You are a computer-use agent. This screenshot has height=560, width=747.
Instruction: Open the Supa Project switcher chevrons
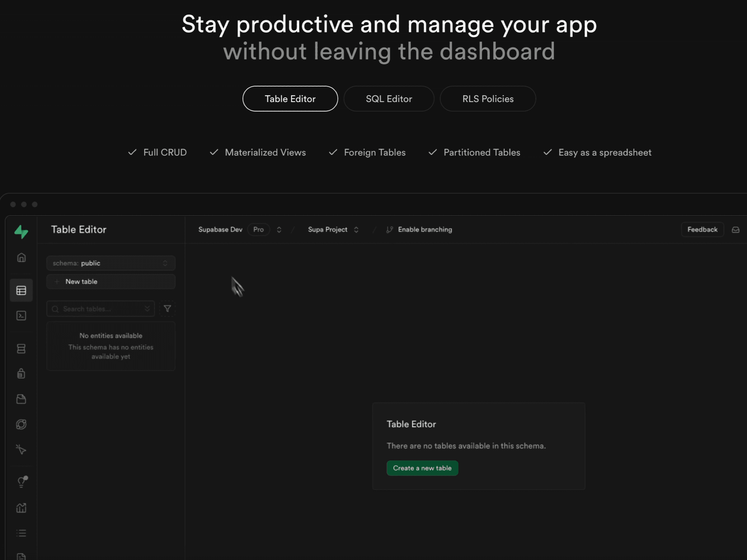356,230
